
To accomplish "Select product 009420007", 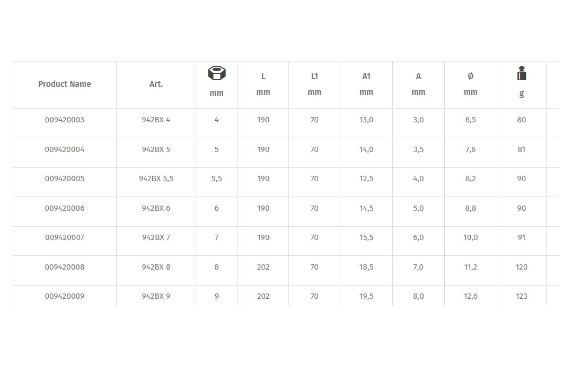I will [x=65, y=238].
